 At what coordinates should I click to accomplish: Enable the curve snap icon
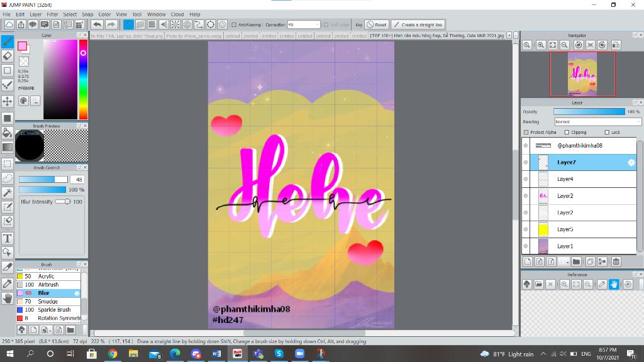199,25
